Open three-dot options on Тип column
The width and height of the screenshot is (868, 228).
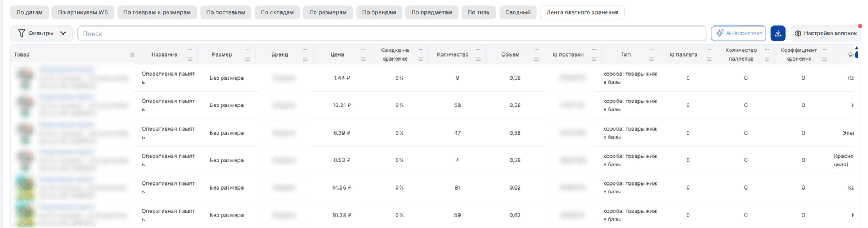pyautogui.click(x=651, y=49)
